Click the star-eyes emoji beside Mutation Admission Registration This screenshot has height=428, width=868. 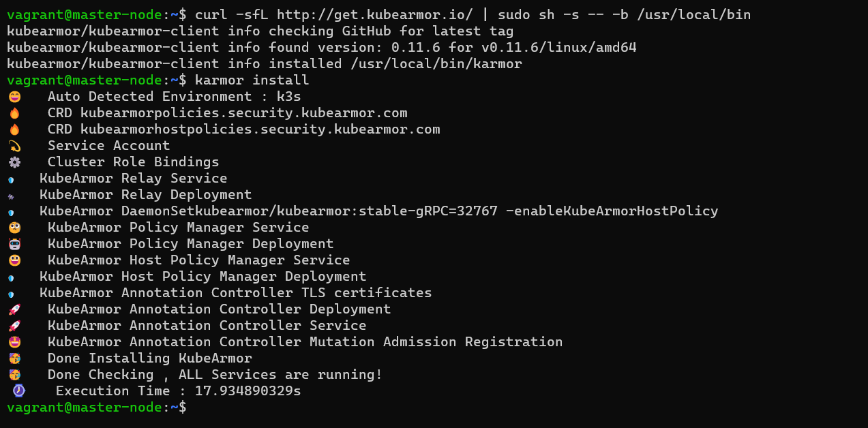[x=14, y=342]
